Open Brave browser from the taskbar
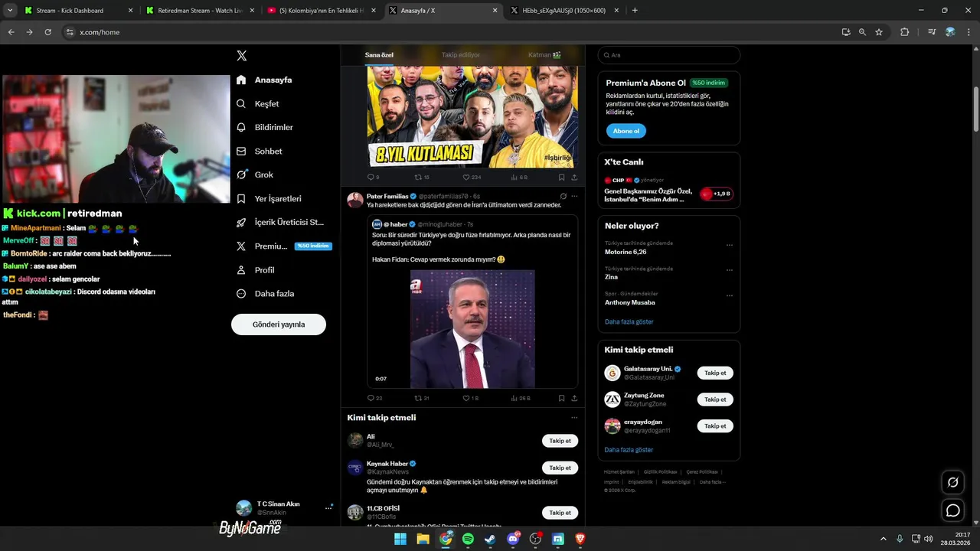Viewport: 980px width, 551px height. [x=580, y=539]
